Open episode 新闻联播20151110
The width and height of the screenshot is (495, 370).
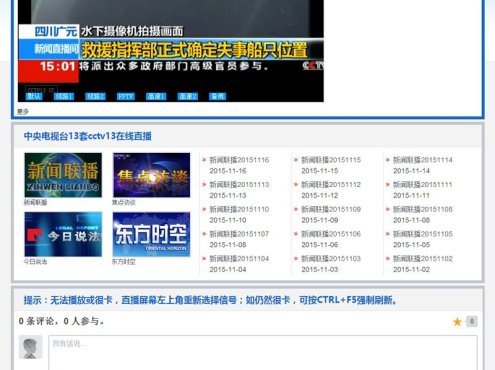pyautogui.click(x=239, y=209)
